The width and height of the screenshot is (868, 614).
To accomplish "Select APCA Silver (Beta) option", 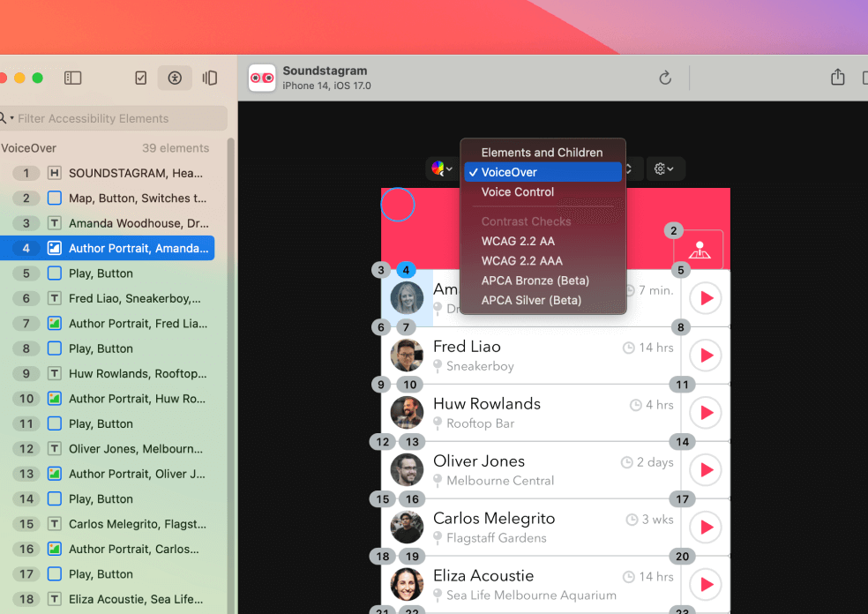I will pos(542,301).
